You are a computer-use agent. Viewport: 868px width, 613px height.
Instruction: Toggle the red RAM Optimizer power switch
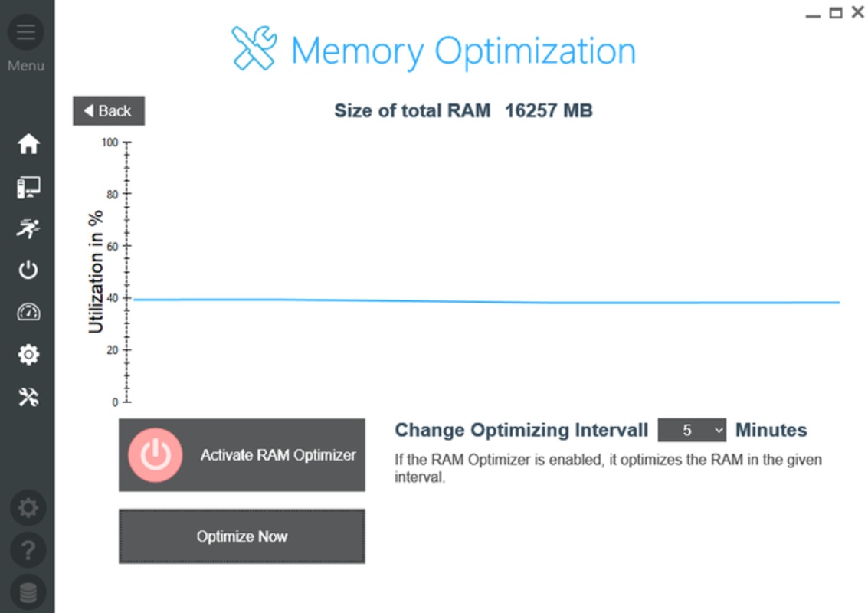pos(155,454)
